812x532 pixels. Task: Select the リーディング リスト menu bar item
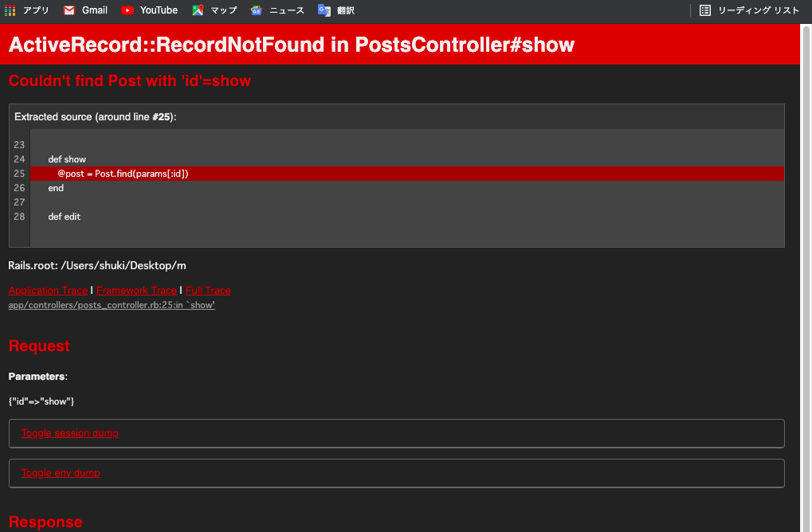[x=749, y=10]
